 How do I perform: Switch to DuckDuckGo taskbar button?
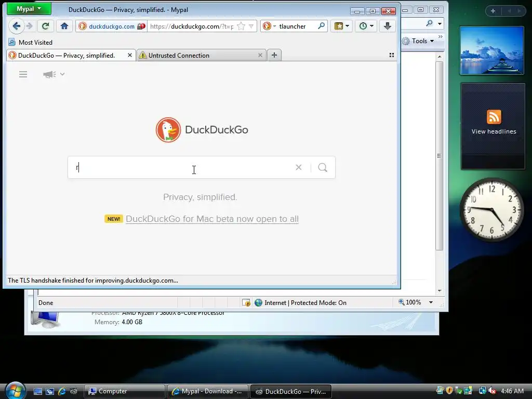291,391
